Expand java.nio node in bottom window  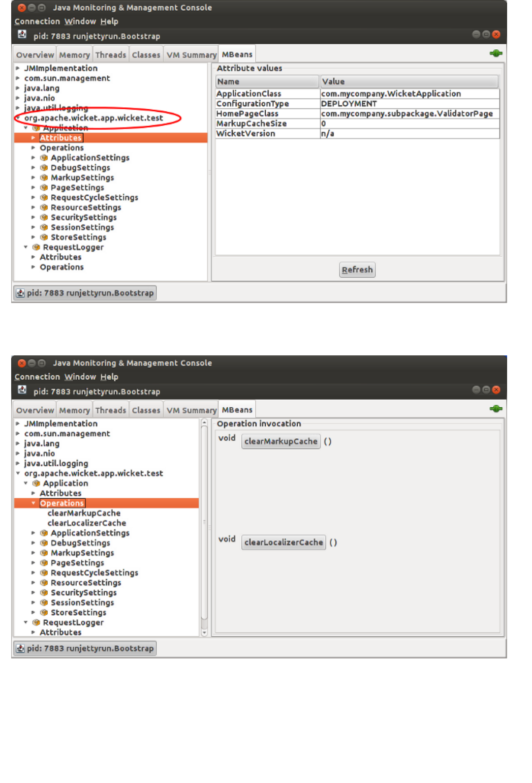pos(18,454)
